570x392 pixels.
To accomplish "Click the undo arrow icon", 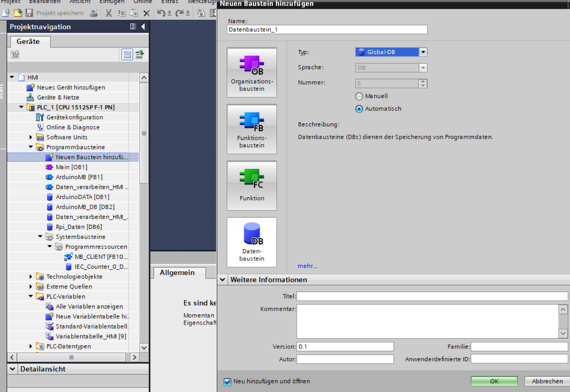I will [x=161, y=13].
